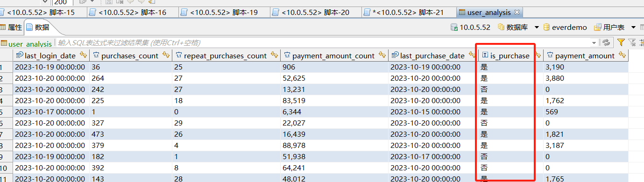Click the yellow funnel filter settings icon
The height and width of the screenshot is (182, 644).
[x=621, y=42]
